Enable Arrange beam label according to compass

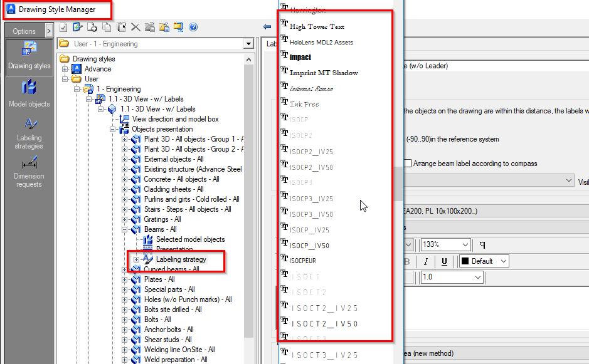(x=408, y=164)
